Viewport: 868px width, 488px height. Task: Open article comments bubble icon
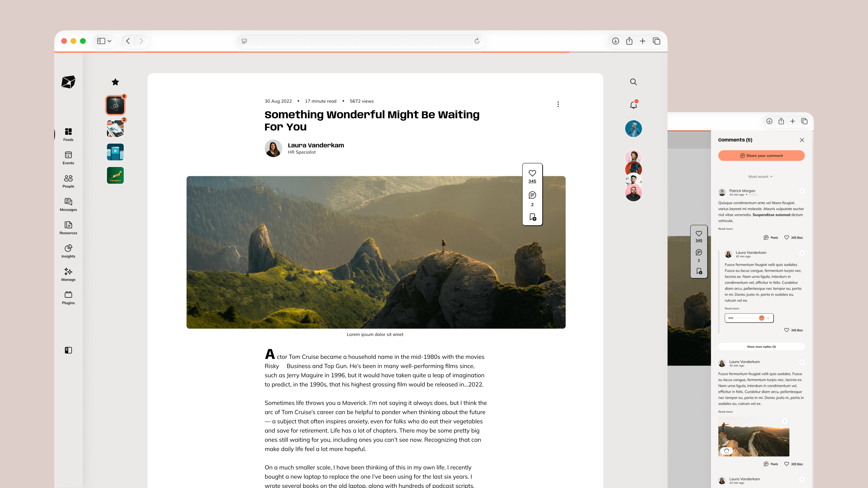(532, 195)
